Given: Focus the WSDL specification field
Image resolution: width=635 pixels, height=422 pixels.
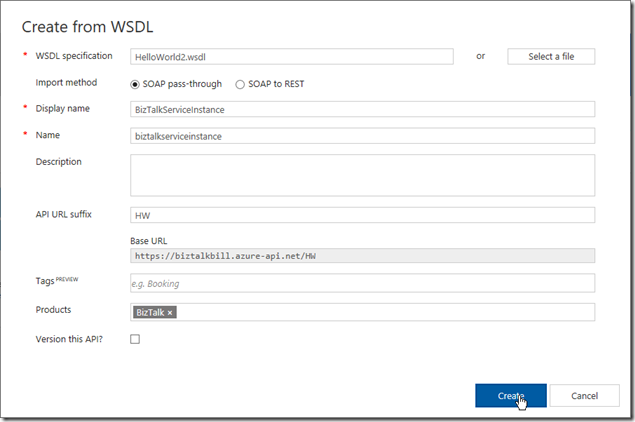Looking at the screenshot, I should point(292,57).
